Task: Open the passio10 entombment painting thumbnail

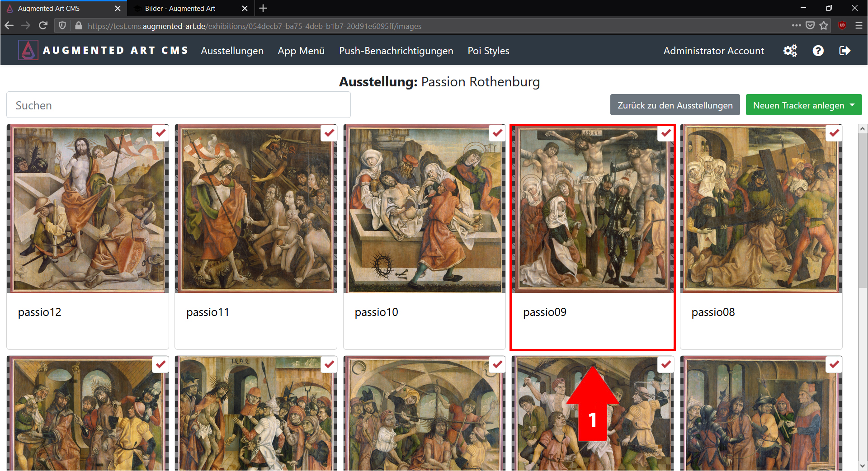Action: pos(424,209)
